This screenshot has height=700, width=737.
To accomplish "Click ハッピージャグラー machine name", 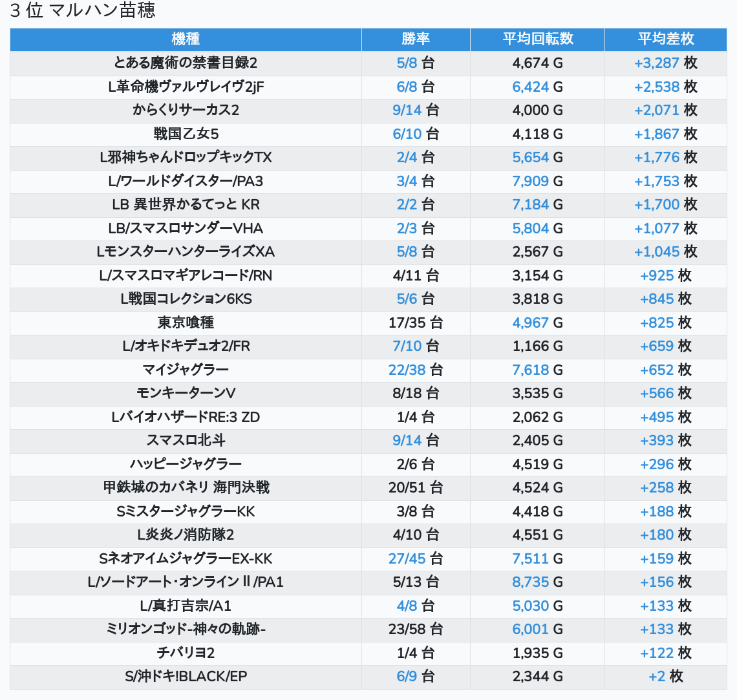I will 186,465.
